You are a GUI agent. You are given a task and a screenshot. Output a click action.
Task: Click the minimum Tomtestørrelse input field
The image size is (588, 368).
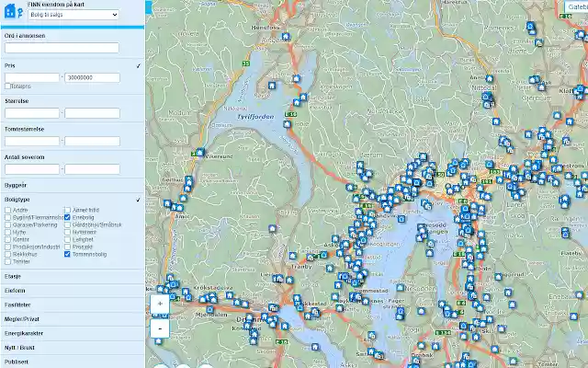(x=32, y=141)
